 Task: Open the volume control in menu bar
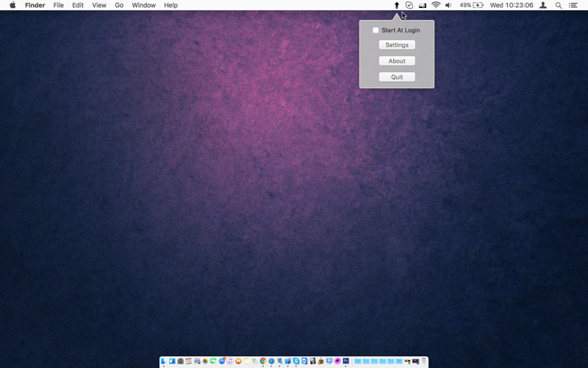tap(448, 5)
